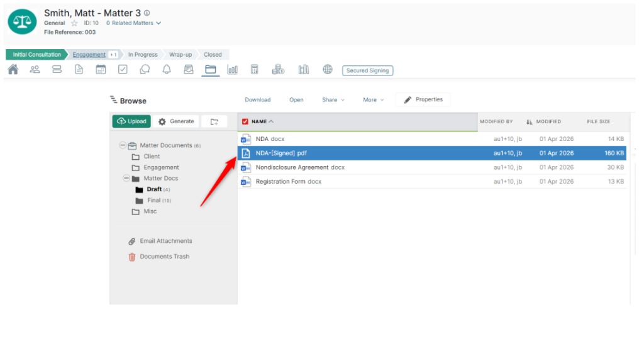Open the contacts people icon
The height and width of the screenshot is (356, 644).
35,69
